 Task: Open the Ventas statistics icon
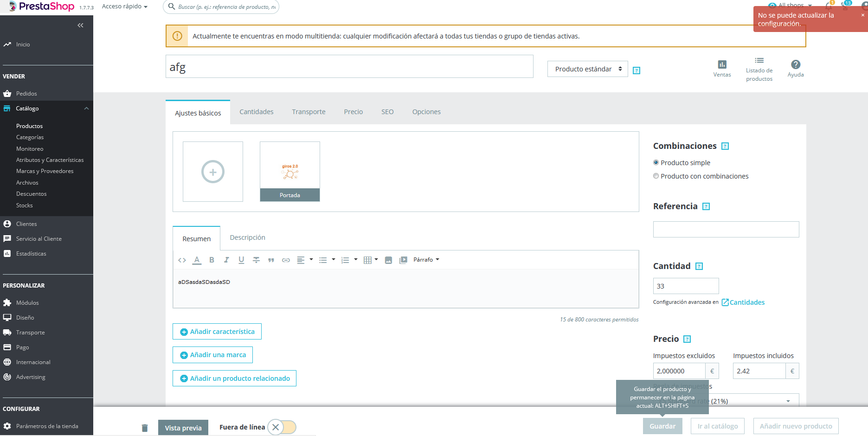722,68
